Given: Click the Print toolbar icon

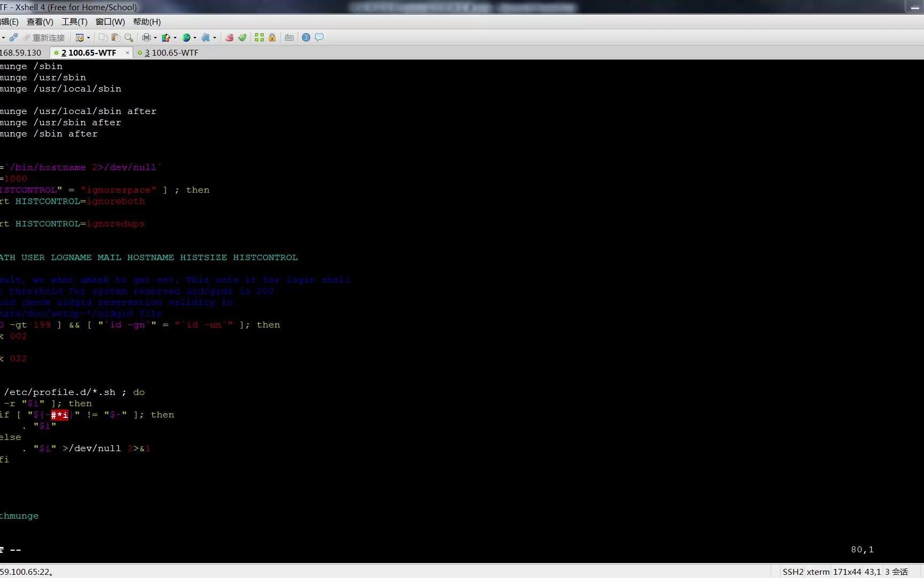Looking at the screenshot, I should pos(146,37).
